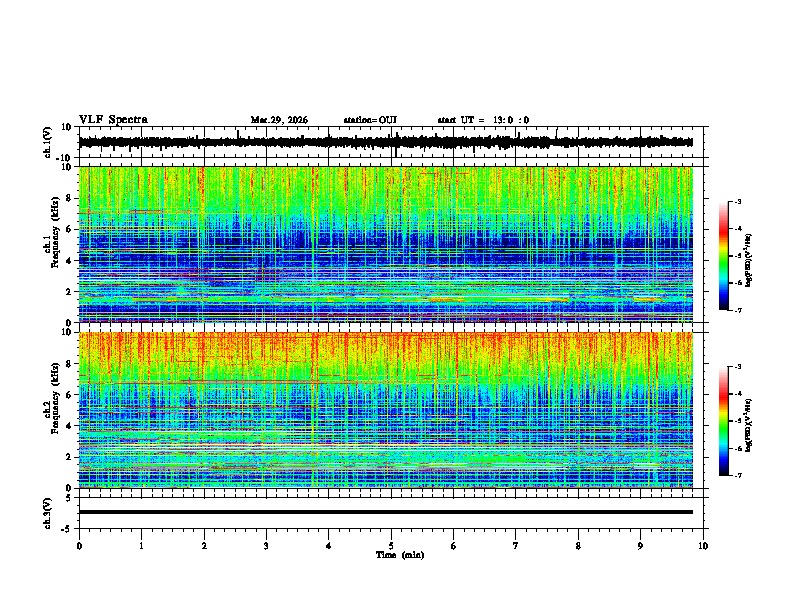
Task: Click the "Time (min)" axis label
Action: coord(400,555)
